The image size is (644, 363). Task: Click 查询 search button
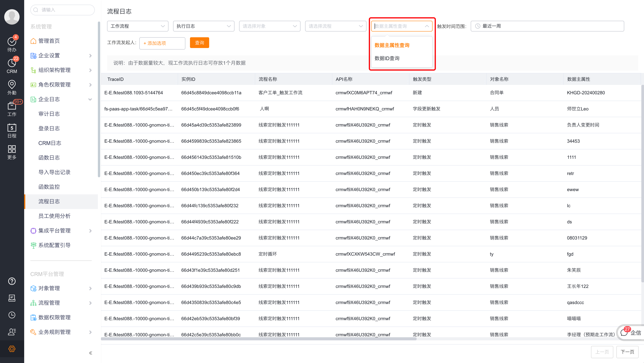point(199,43)
